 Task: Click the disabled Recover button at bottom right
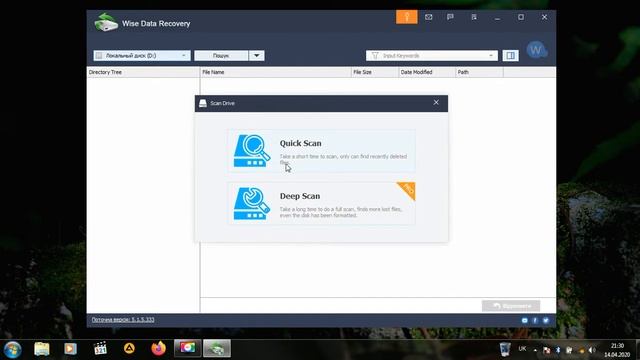pos(511,306)
